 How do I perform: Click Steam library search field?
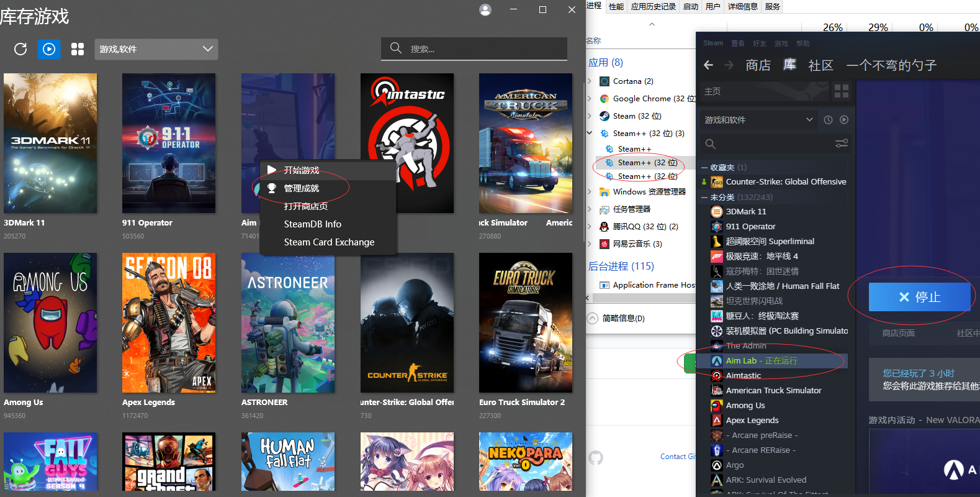(x=767, y=144)
